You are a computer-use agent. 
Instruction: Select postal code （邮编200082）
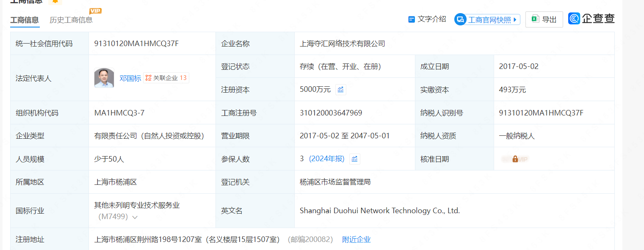pos(310,239)
